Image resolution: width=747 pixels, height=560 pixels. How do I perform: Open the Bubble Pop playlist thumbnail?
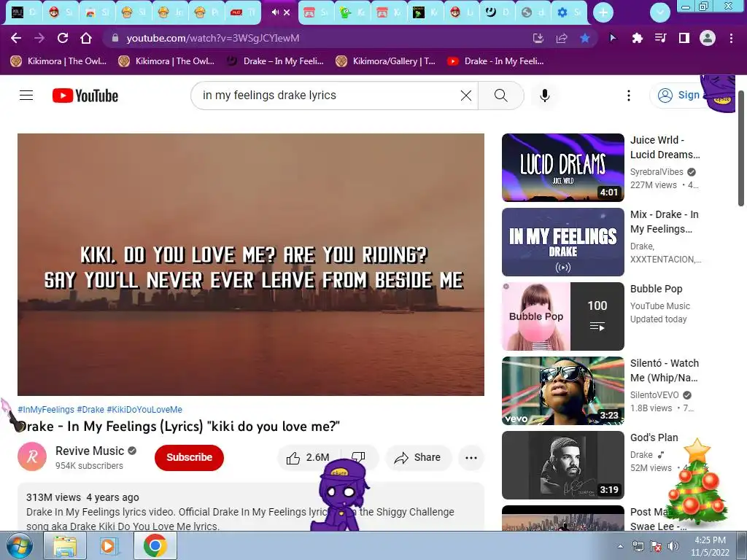[x=563, y=316]
